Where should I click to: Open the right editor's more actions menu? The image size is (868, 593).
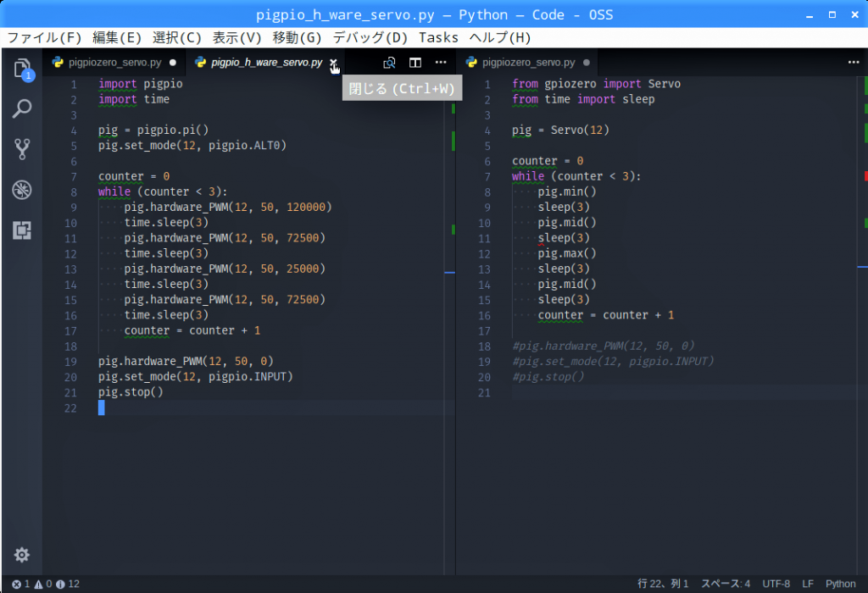[x=854, y=63]
